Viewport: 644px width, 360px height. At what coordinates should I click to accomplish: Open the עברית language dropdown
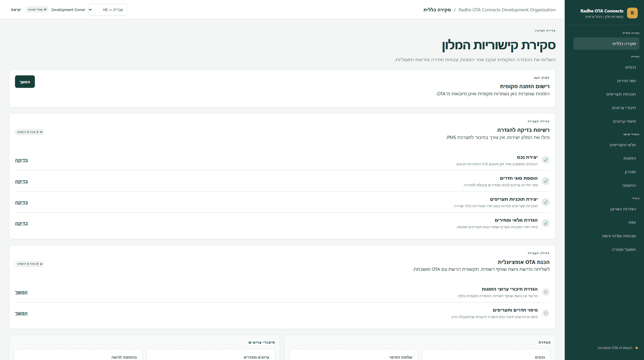[108, 10]
